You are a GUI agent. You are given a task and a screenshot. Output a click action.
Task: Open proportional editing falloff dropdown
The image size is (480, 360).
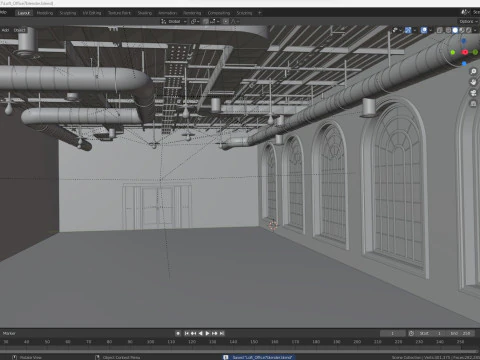coord(235,21)
